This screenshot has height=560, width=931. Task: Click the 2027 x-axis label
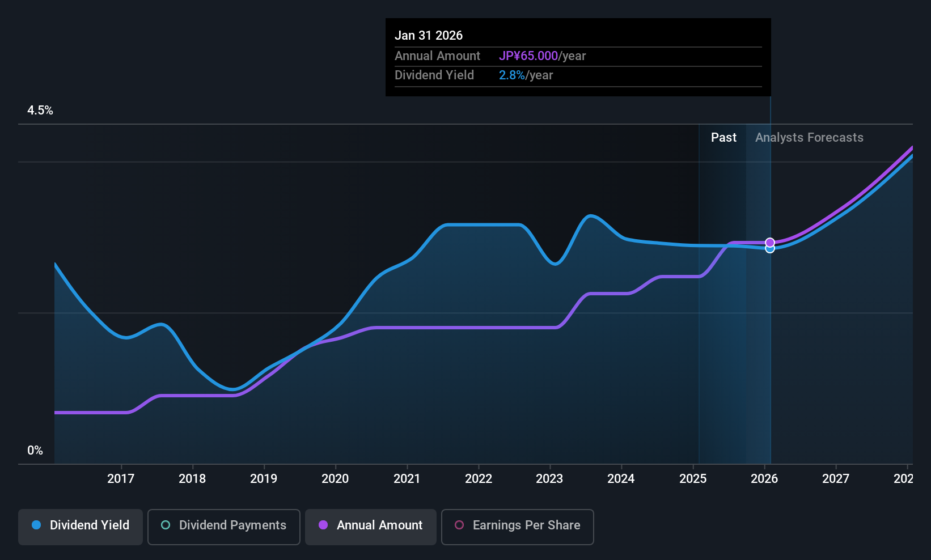(x=836, y=479)
